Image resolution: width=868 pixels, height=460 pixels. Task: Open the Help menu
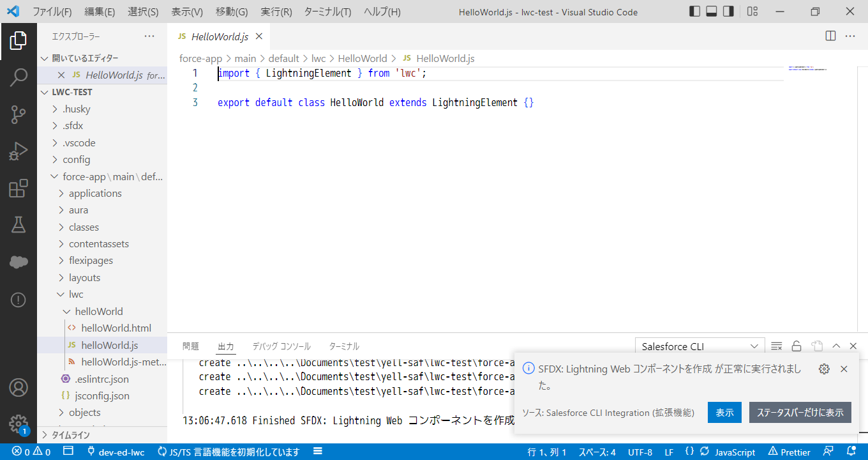pos(382,11)
